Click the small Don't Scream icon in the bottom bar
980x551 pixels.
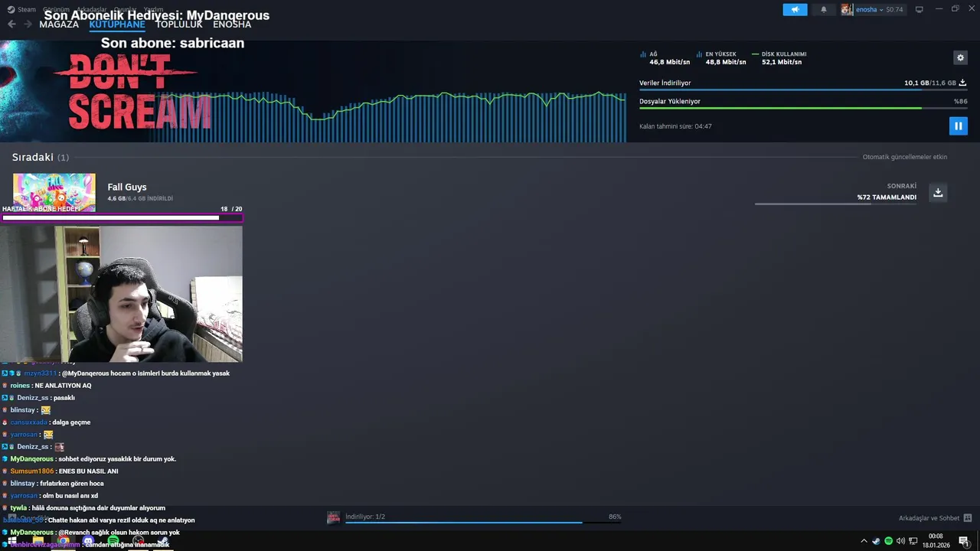(x=334, y=517)
